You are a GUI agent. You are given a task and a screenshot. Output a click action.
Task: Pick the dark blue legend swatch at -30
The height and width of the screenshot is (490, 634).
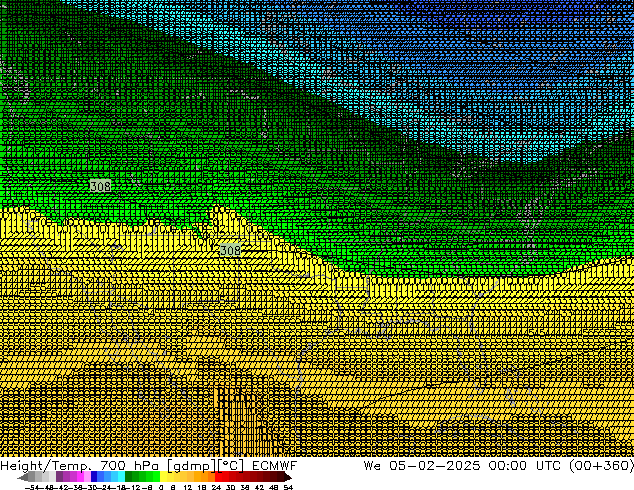(x=94, y=477)
